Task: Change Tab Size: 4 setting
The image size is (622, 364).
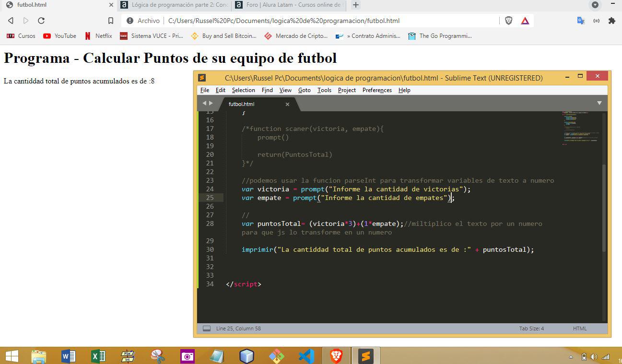Action: pyautogui.click(x=531, y=329)
